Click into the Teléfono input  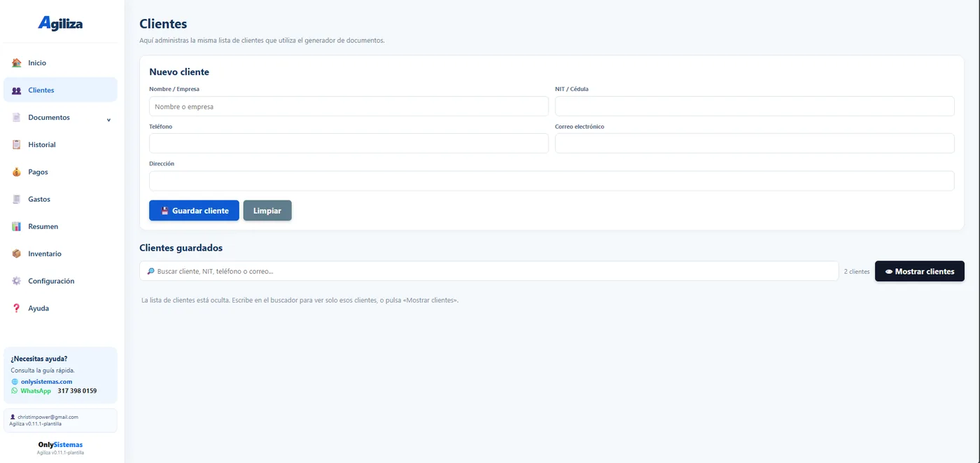coord(349,144)
